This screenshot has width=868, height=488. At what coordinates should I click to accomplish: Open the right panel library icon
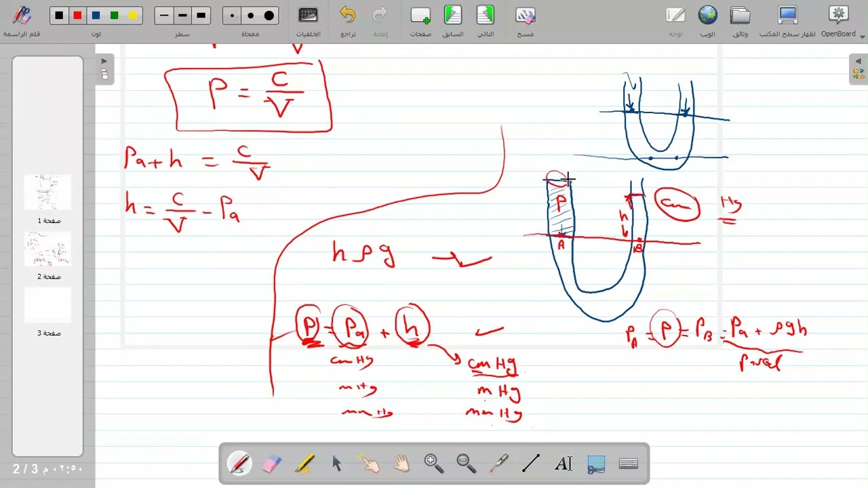pos(858,74)
